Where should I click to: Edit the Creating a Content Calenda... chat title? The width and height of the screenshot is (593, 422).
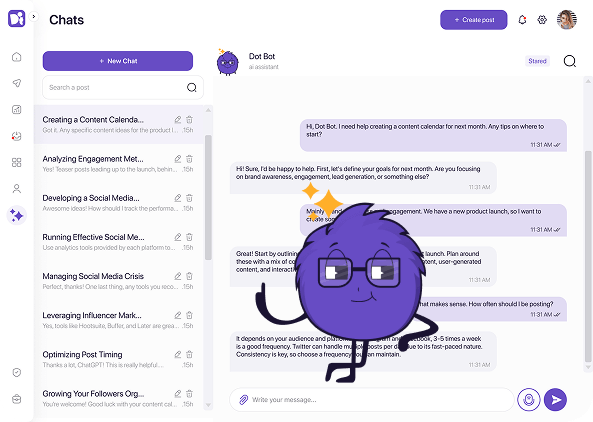(178, 120)
